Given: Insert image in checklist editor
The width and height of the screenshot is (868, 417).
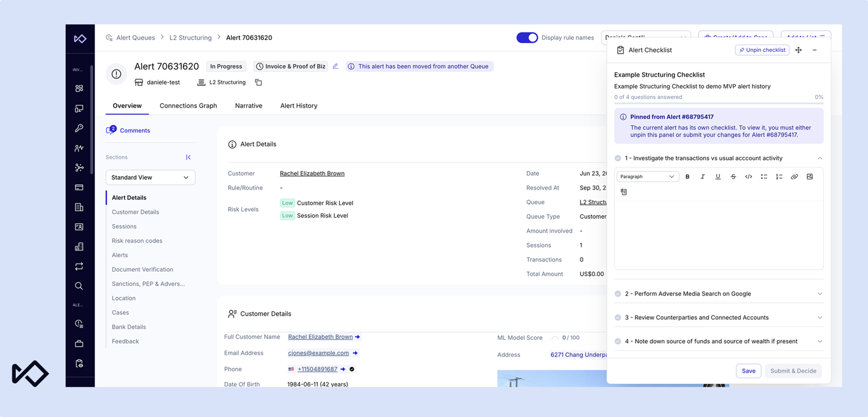Looking at the screenshot, I should (x=810, y=176).
